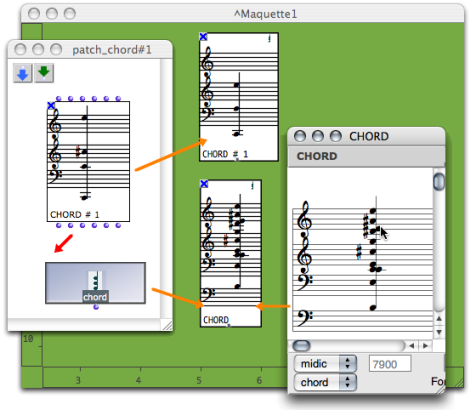Click the chord box icon in patch_chord#1
Image resolution: width=476 pixels, height=410 pixels.
[x=95, y=283]
